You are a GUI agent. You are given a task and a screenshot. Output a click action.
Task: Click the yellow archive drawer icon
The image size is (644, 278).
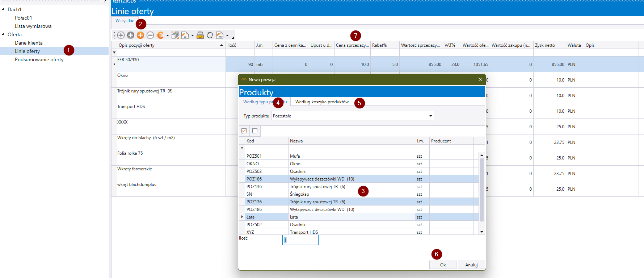(200, 35)
